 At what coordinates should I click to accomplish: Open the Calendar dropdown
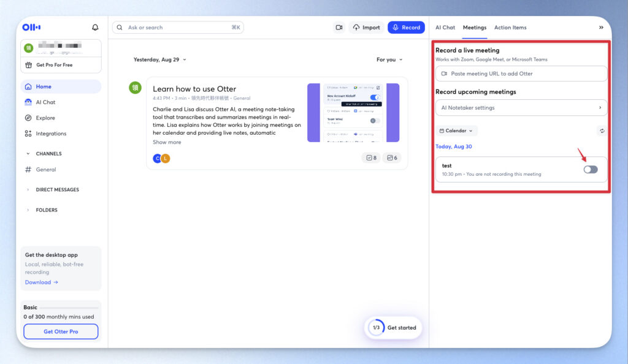[456, 131]
